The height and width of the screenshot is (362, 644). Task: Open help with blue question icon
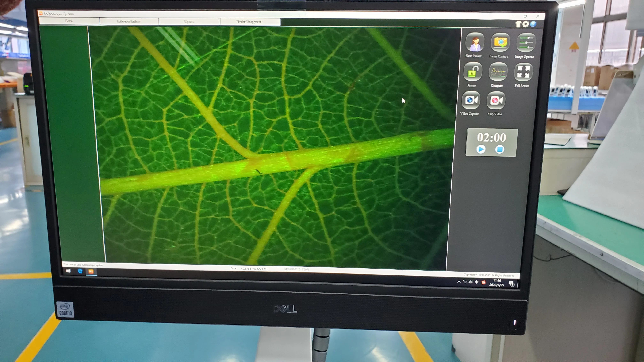(533, 24)
